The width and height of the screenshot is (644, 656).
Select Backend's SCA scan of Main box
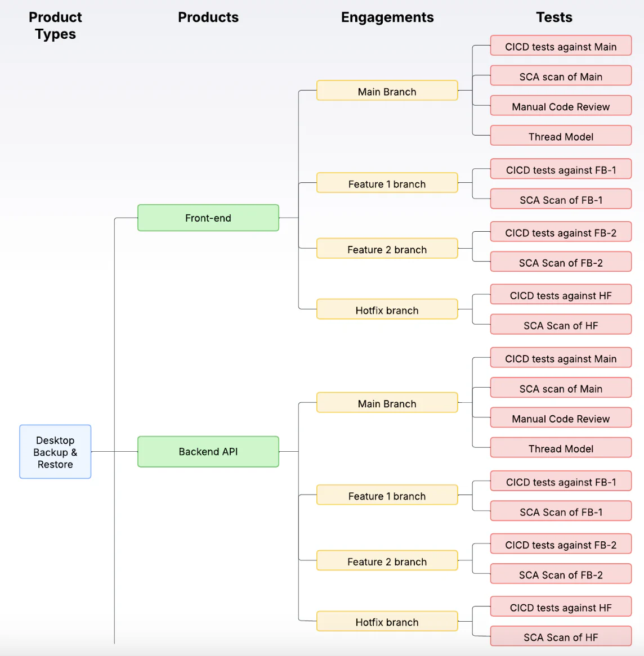[561, 388]
